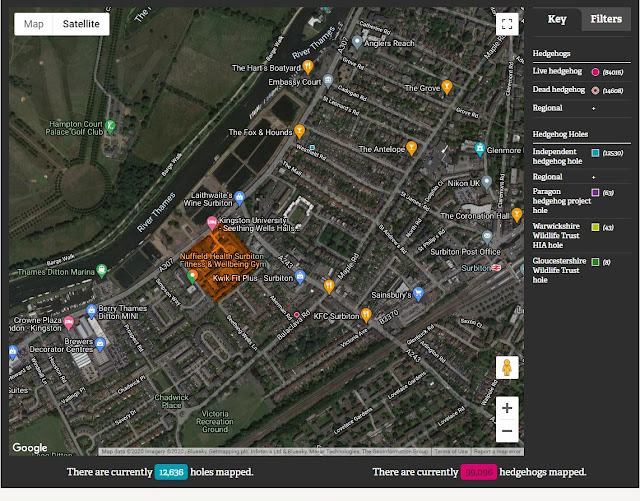Image resolution: width=640 pixels, height=501 pixels.
Task: Click the Anglers Reach location pin
Action: point(357,42)
